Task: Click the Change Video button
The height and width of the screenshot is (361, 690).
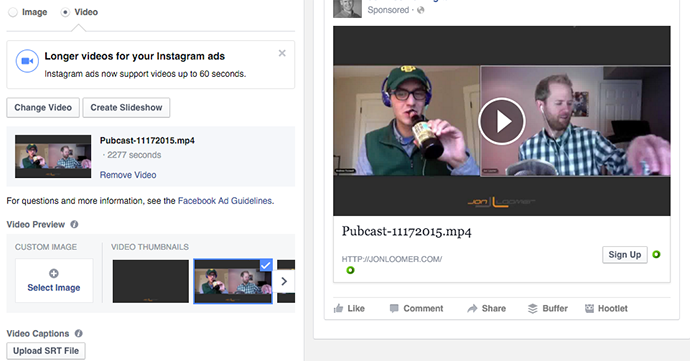Action: (x=43, y=107)
